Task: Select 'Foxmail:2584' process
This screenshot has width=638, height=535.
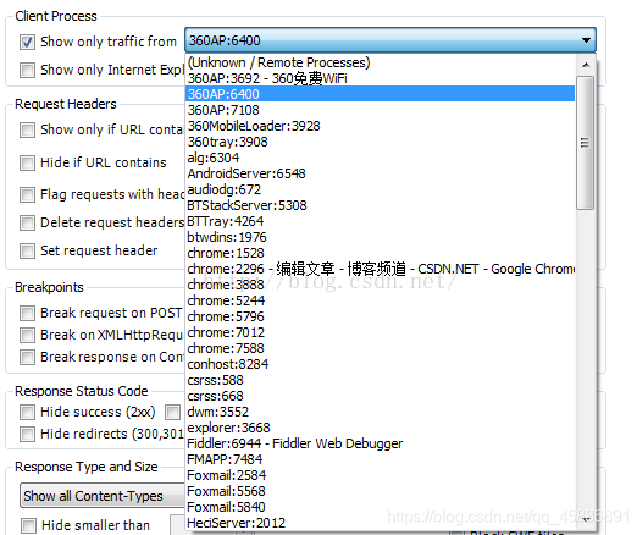Action: click(380, 475)
